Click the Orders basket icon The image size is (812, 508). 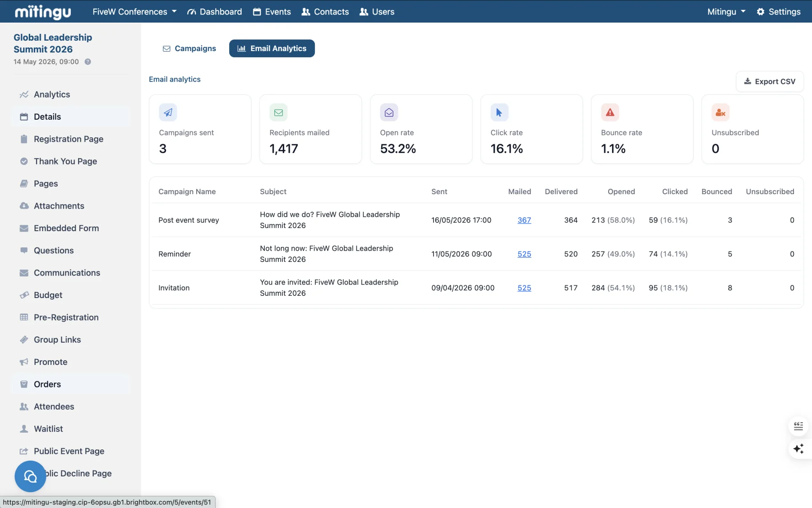24,384
